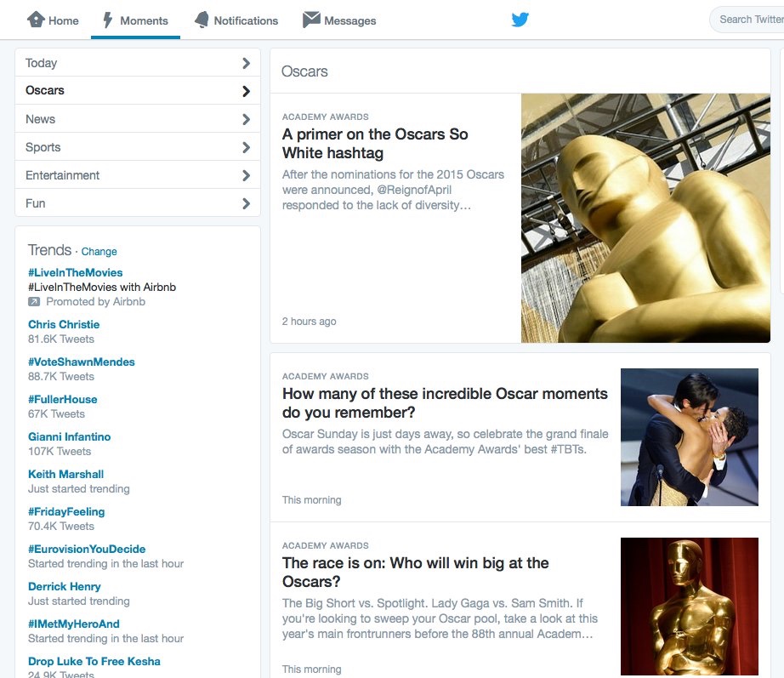Screen dimensions: 784x678
Task: Open the #VoteShawnMendes trend
Action: [82, 362]
